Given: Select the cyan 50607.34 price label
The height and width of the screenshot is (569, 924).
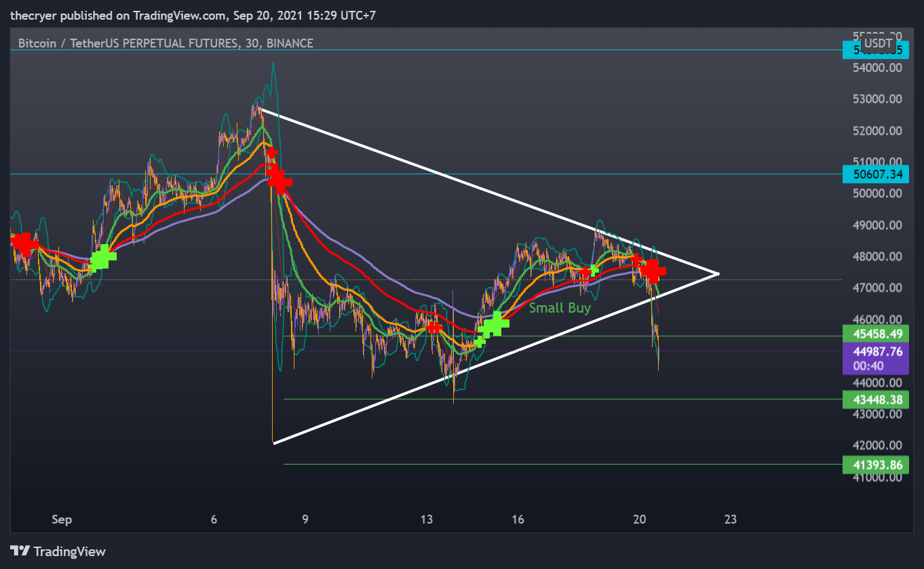Looking at the screenshot, I should [x=876, y=174].
